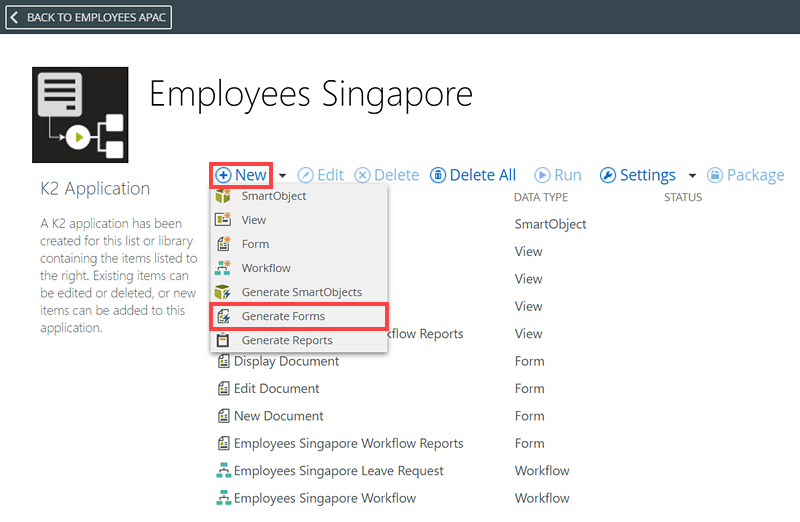
Task: Click the New Document form icon
Action: pyautogui.click(x=223, y=416)
